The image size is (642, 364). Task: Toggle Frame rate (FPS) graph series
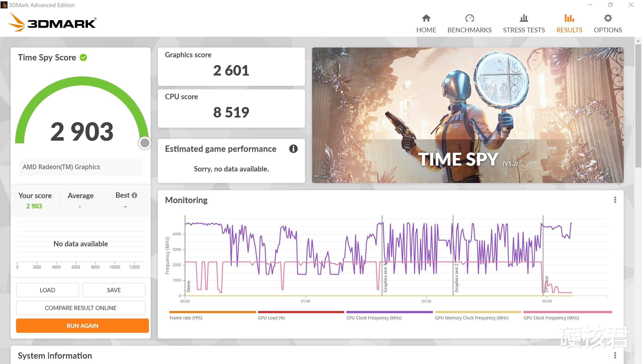pos(185,318)
